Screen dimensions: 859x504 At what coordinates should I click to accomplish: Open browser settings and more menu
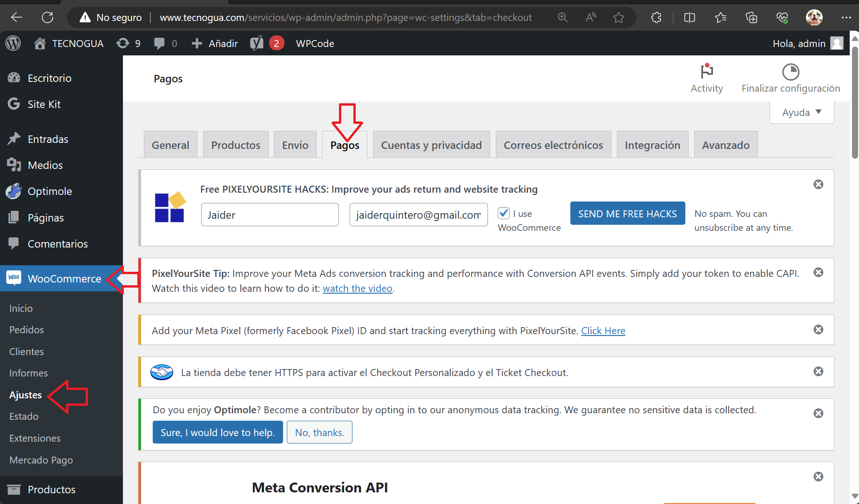coord(846,18)
